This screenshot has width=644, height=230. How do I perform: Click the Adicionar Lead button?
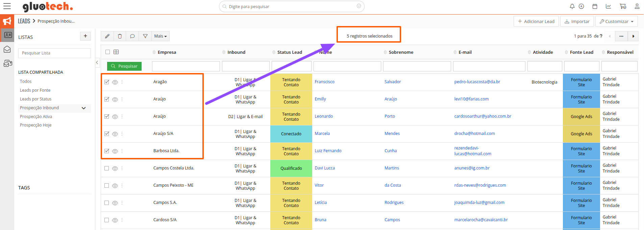(x=536, y=21)
